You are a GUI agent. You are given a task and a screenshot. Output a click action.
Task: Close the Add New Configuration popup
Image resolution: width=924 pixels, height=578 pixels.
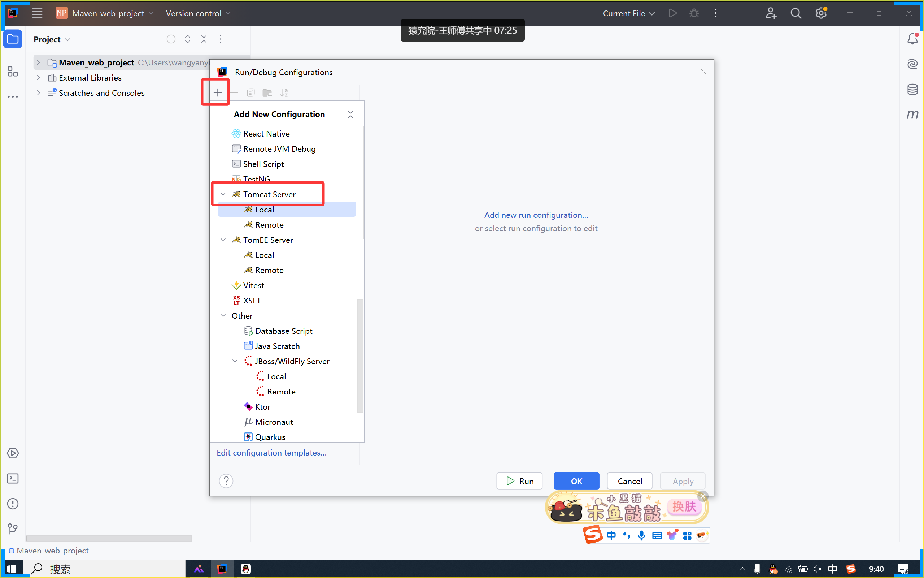tap(350, 114)
